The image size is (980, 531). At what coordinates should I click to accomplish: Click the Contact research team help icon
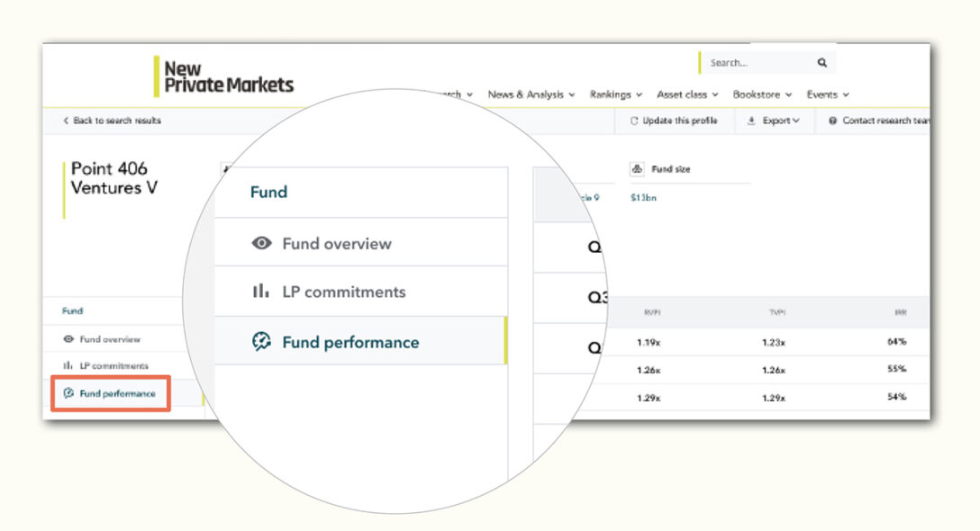tap(831, 121)
